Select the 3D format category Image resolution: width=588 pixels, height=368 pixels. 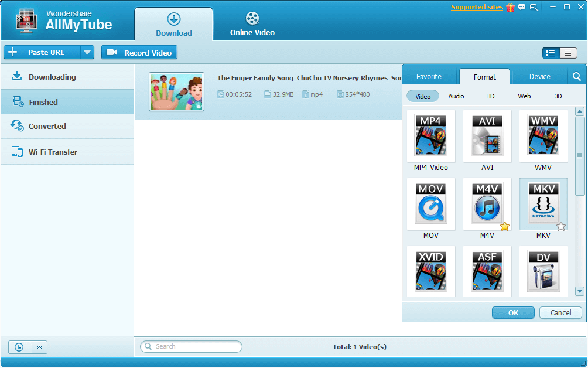click(x=558, y=97)
